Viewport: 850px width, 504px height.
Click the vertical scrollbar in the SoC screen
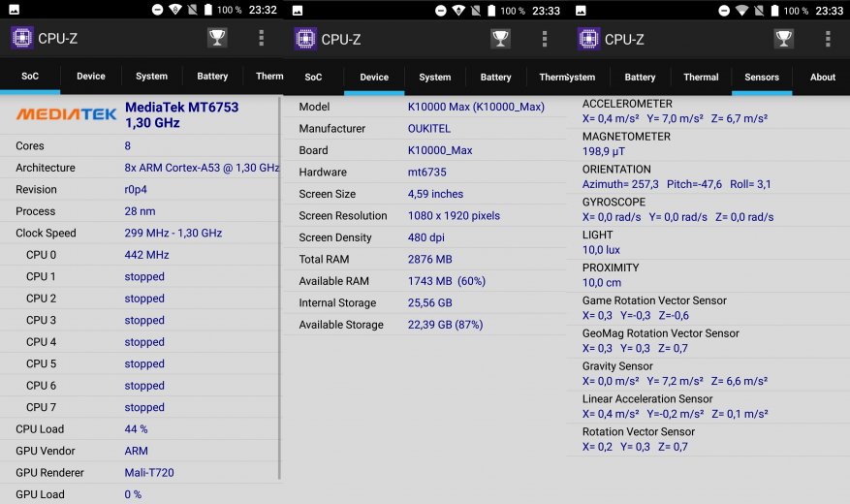click(280, 287)
